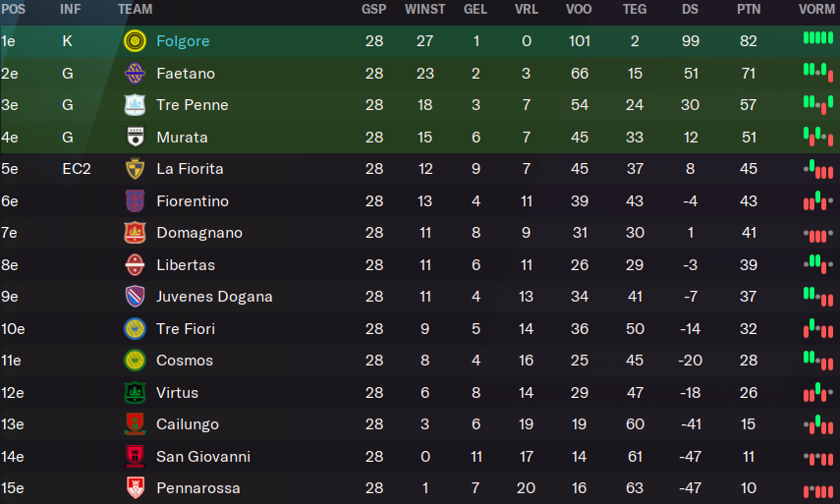Click the Juvenes Dogana shield icon

coord(135,296)
